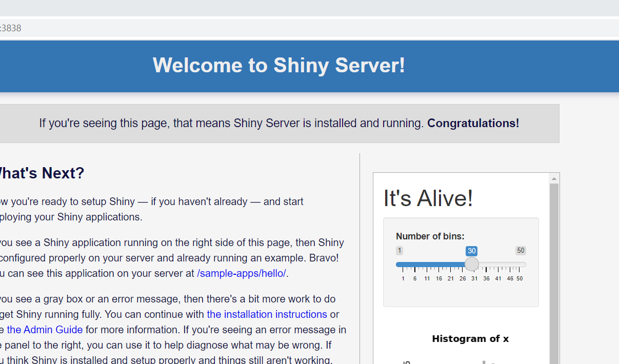The width and height of the screenshot is (619, 364).
Task: Open the installation instructions link
Action: click(x=267, y=314)
